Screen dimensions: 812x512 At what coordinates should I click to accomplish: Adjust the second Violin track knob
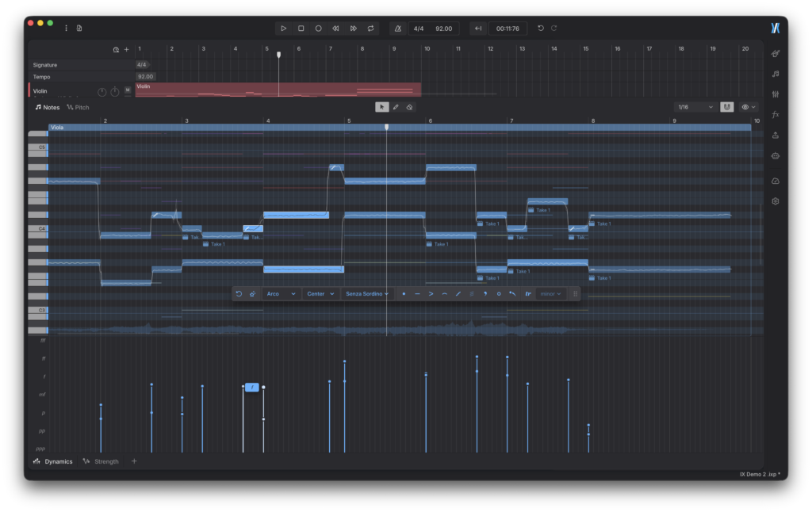(115, 92)
